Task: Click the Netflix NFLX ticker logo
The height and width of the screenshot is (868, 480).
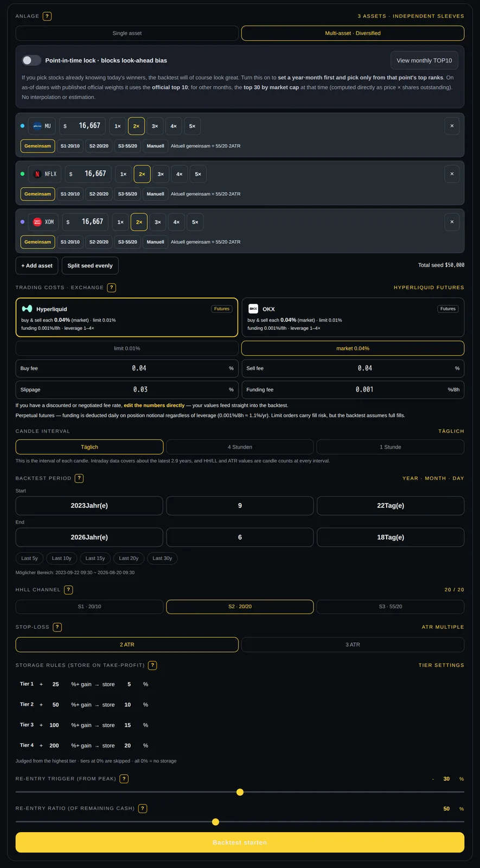Action: [37, 174]
